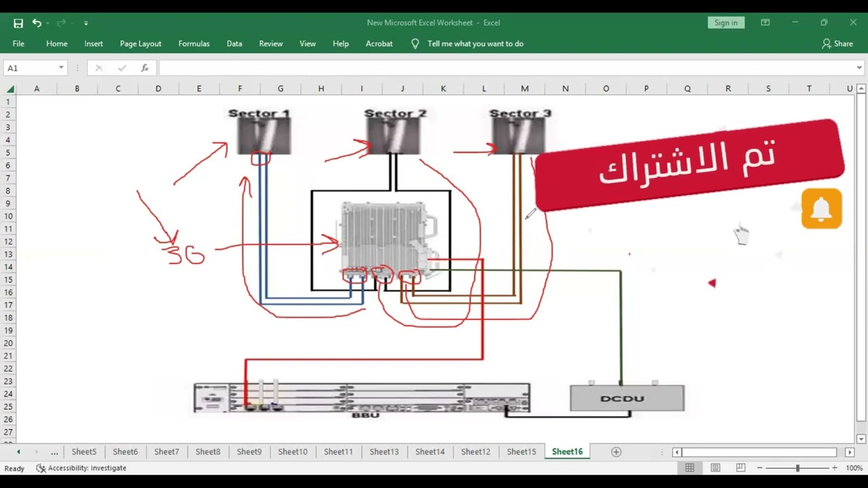The width and height of the screenshot is (868, 488).
Task: Click the hidden sheets ellipsis button
Action: pos(54,452)
